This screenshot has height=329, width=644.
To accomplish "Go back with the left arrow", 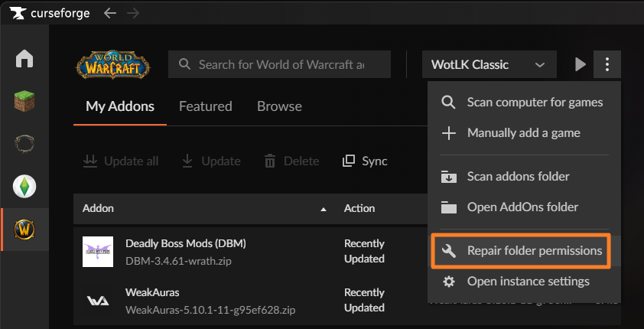I will click(110, 13).
